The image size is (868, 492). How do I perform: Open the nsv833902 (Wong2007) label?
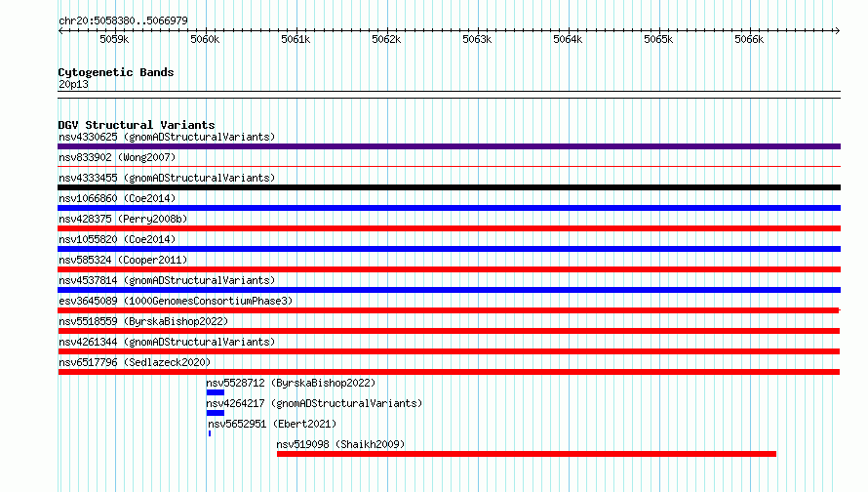click(x=117, y=157)
